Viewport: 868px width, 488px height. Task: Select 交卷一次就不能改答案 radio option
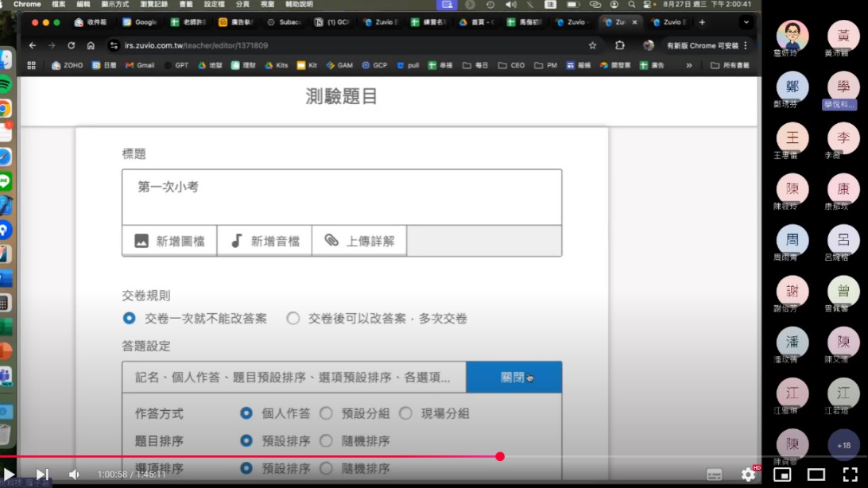point(130,319)
